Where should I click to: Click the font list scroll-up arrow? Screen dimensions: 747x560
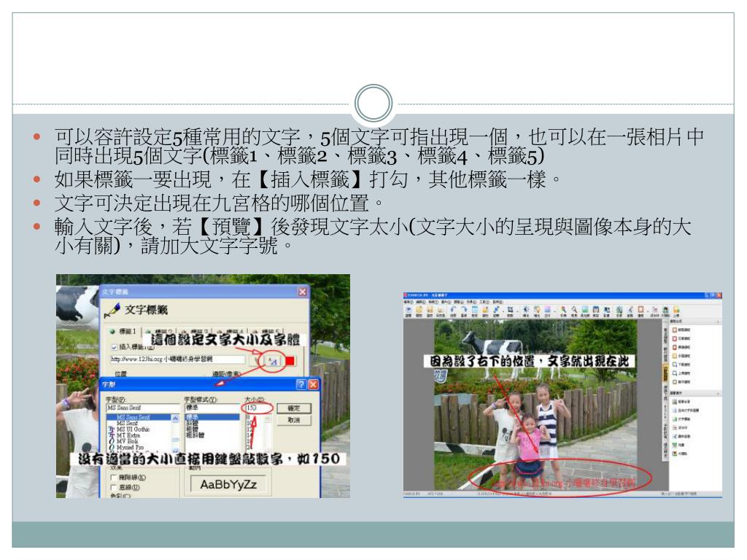[175, 418]
